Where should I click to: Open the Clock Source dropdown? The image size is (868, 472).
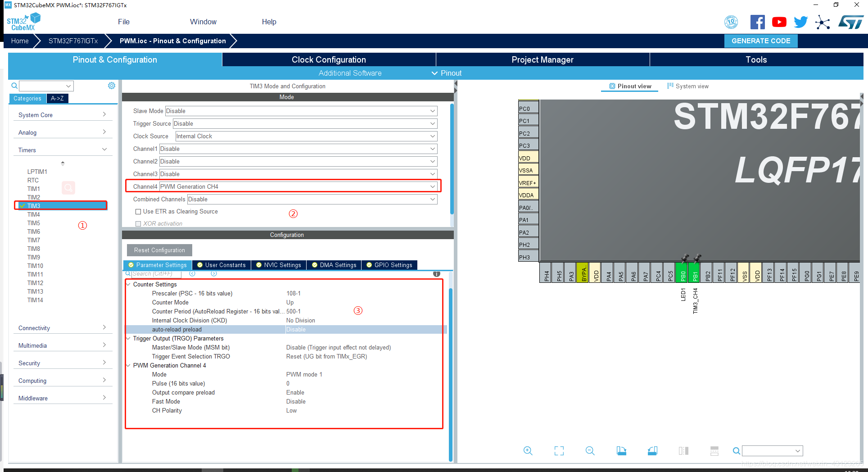click(x=306, y=136)
